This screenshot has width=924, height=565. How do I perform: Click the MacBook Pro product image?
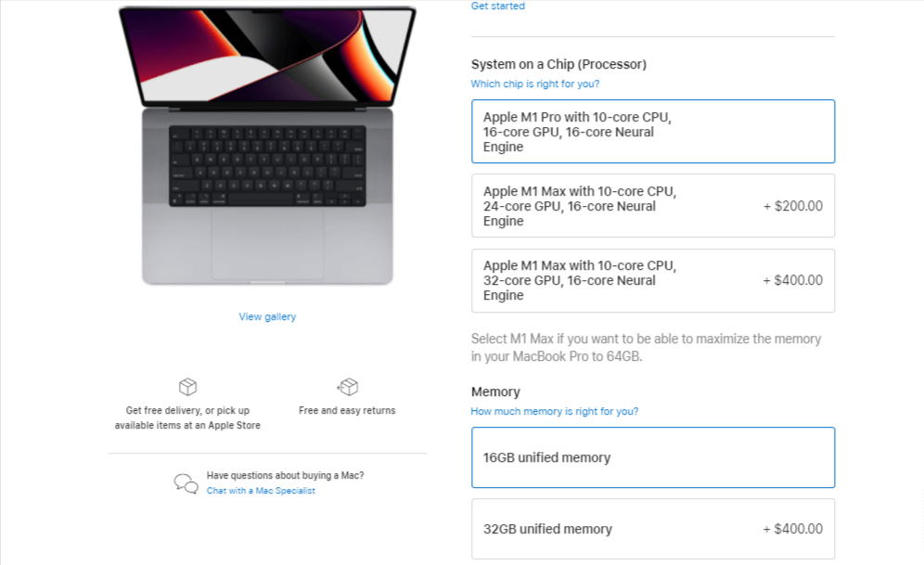tap(267, 148)
